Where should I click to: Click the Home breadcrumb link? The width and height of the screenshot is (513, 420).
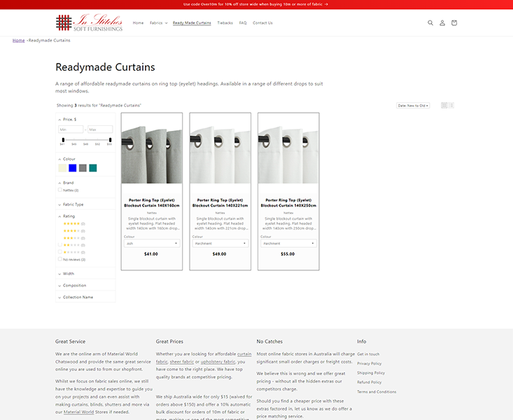19,41
